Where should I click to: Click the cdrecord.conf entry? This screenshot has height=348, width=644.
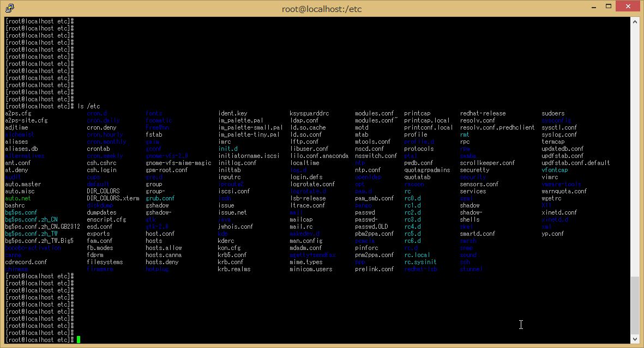26,262
